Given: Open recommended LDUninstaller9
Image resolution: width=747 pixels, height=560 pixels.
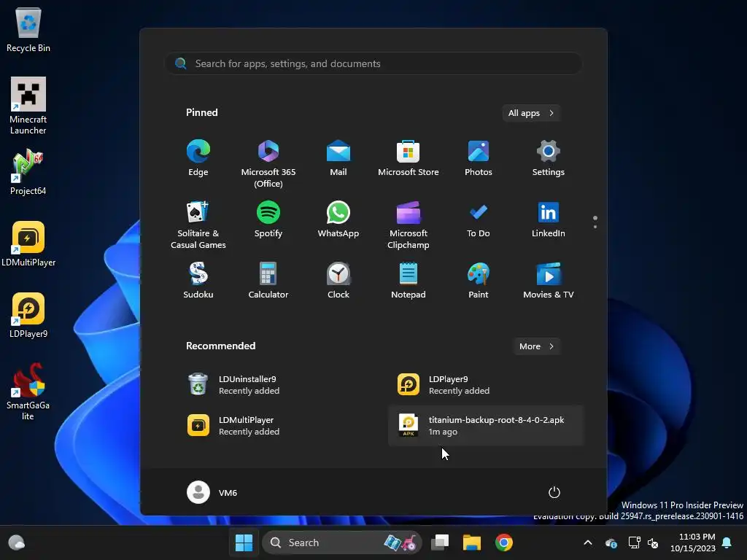Looking at the screenshot, I should tap(276, 385).
